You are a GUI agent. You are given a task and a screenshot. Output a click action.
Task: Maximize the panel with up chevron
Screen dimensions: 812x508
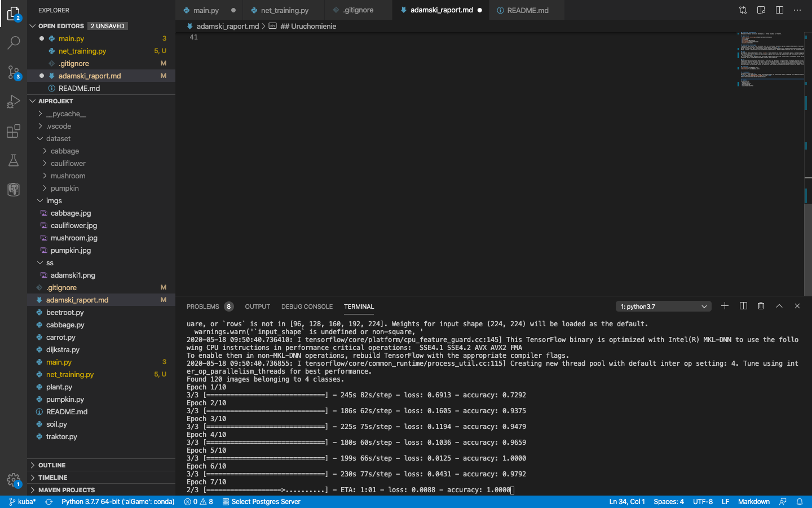point(779,306)
